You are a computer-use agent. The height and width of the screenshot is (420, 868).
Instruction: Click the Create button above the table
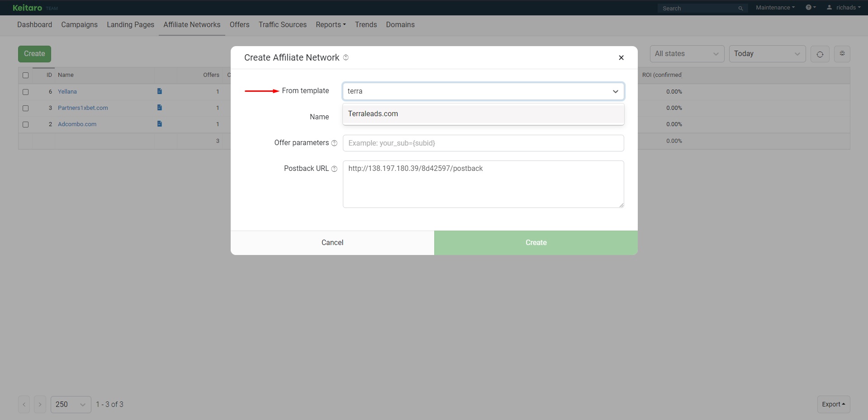coord(34,54)
